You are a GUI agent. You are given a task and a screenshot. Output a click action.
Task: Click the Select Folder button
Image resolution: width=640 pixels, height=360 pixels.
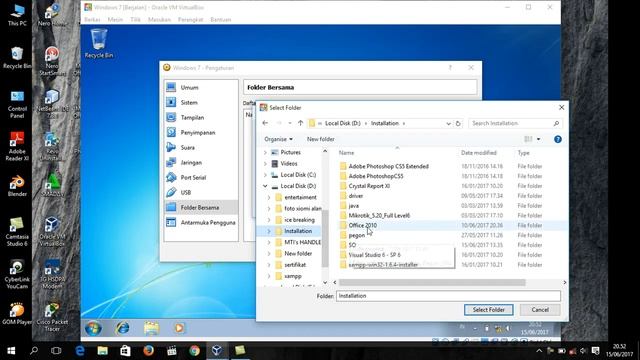pyautogui.click(x=489, y=310)
